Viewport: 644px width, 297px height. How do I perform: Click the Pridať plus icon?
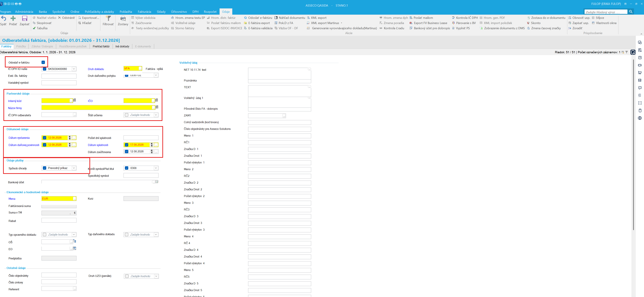click(x=13, y=18)
